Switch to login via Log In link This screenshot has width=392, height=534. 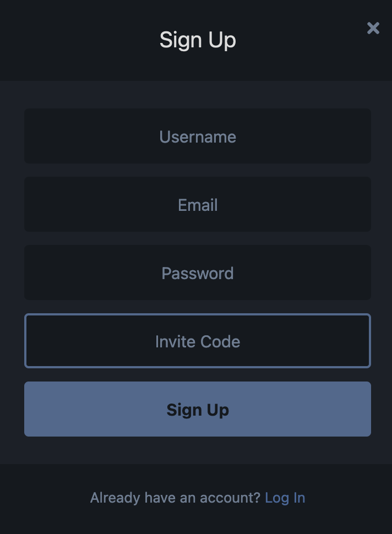point(285,498)
